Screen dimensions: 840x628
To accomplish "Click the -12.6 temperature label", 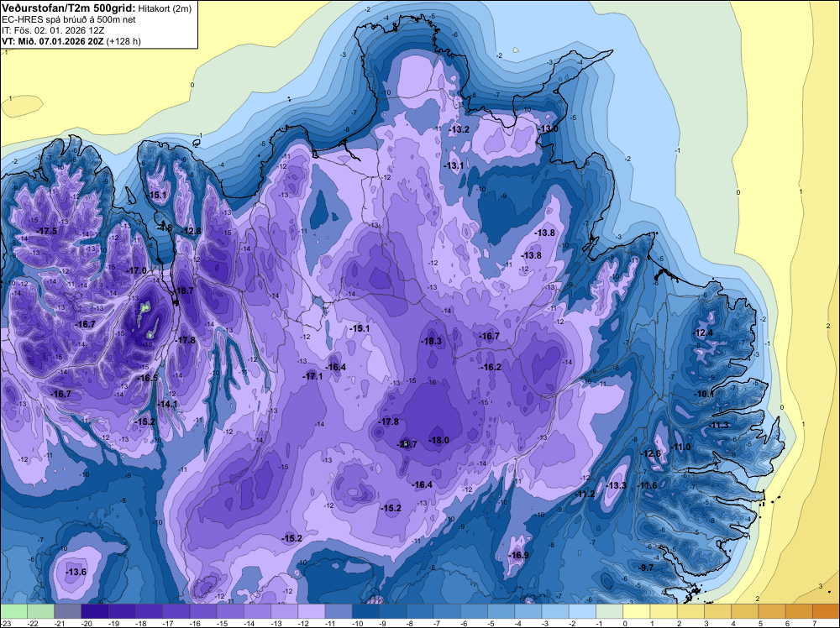I will 652,453.
